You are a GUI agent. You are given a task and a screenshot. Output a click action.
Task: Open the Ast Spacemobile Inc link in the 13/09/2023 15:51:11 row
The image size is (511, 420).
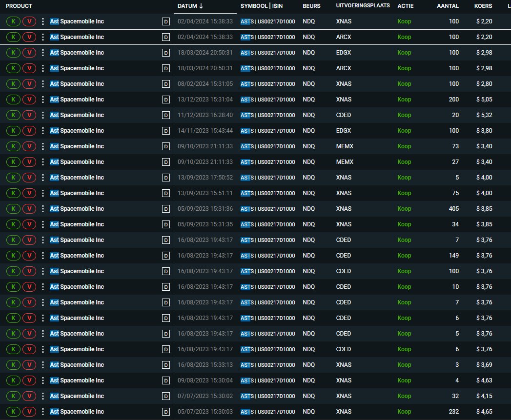77,193
